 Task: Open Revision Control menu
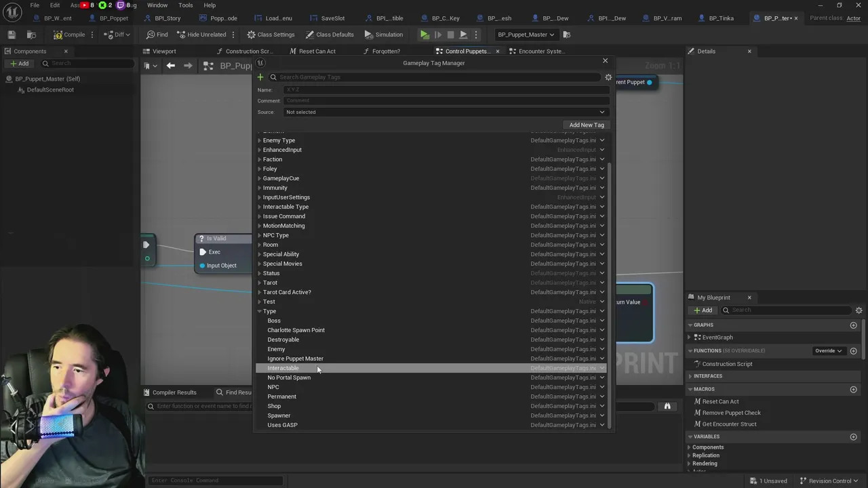coord(829,481)
